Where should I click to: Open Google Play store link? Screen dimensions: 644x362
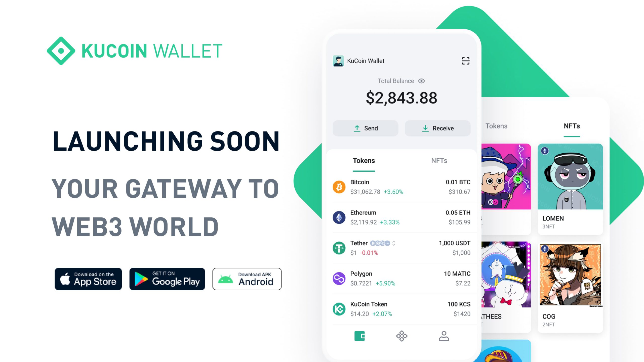pos(167,279)
